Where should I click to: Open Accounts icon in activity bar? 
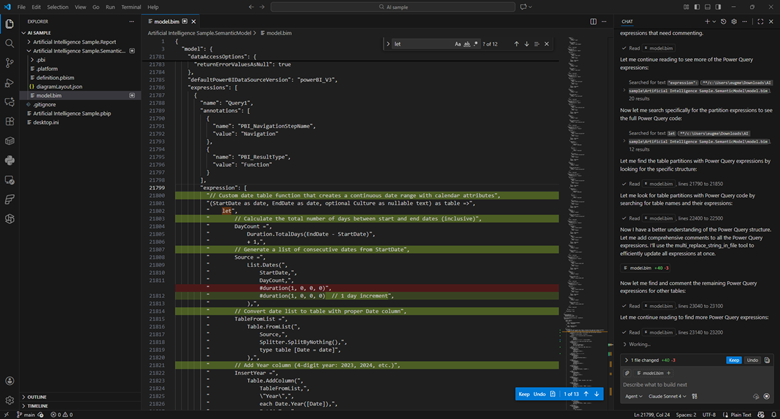pos(10,381)
